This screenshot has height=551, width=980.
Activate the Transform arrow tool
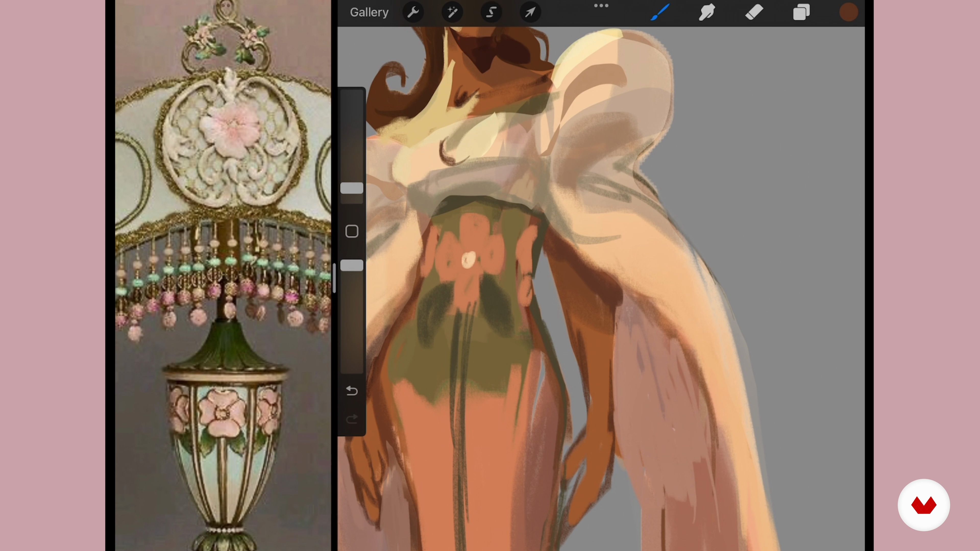(530, 12)
